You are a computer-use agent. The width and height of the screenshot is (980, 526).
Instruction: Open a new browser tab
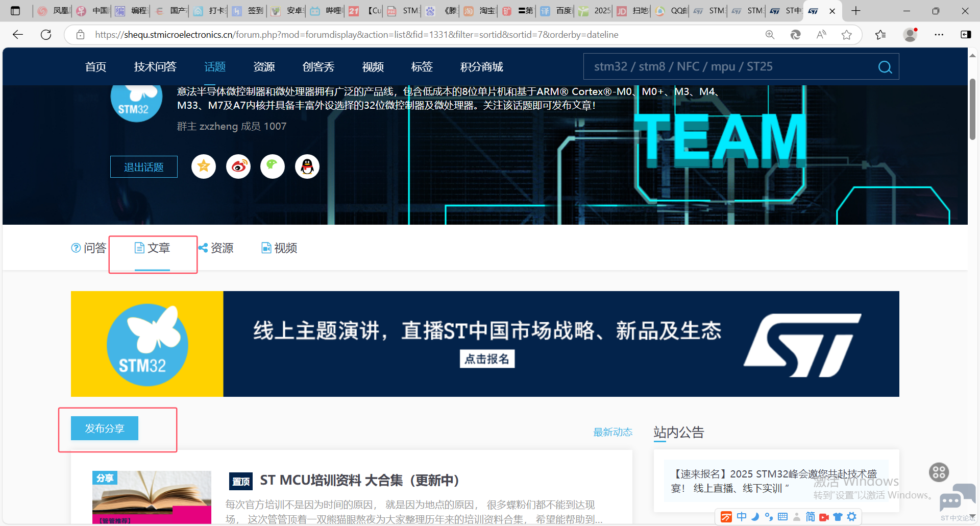coord(856,11)
